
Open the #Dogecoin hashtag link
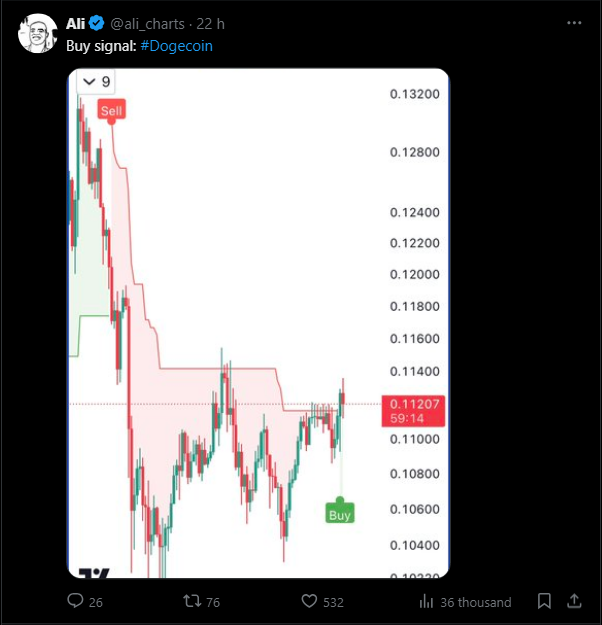177,46
